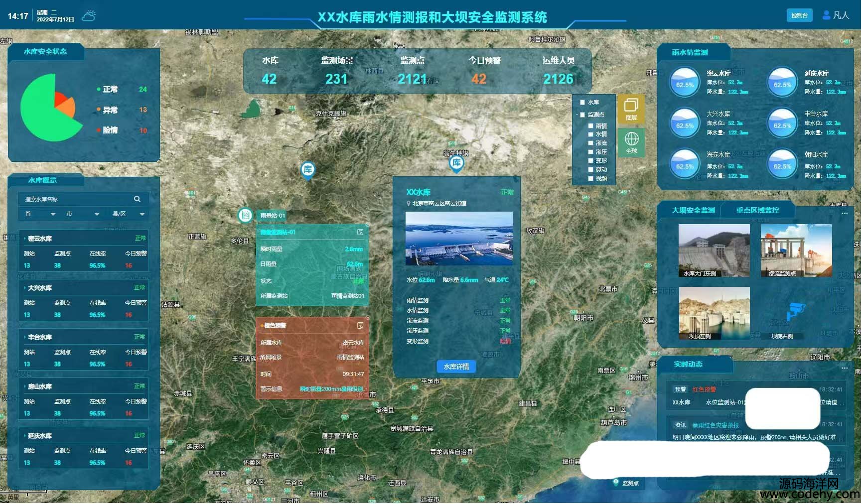Click the red 险情 legend dot
The width and height of the screenshot is (862, 504).
pos(99,130)
